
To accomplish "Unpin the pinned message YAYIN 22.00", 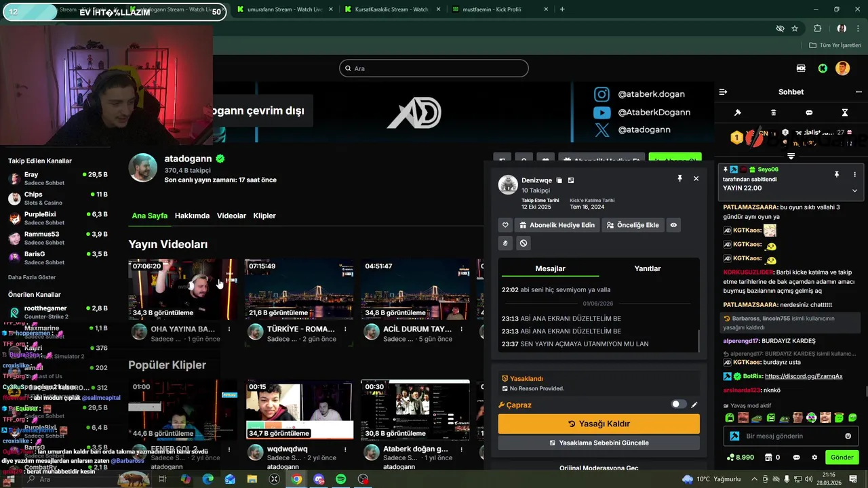I will pos(836,174).
